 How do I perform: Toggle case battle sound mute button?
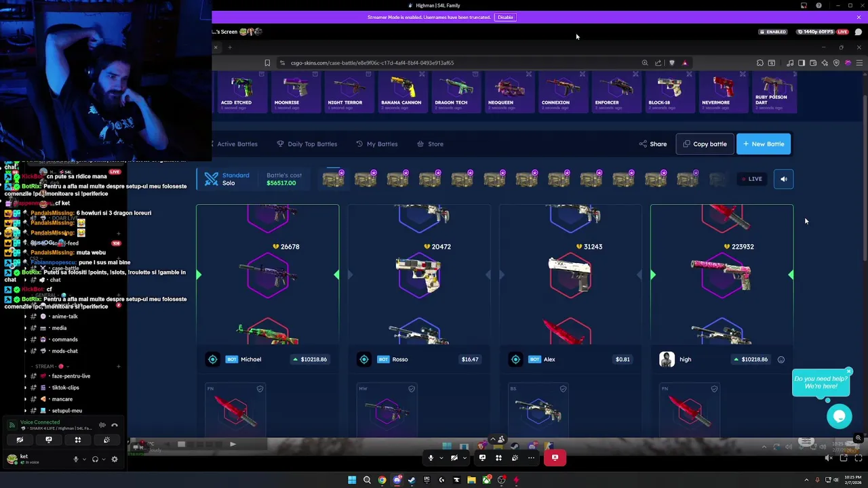tap(783, 179)
